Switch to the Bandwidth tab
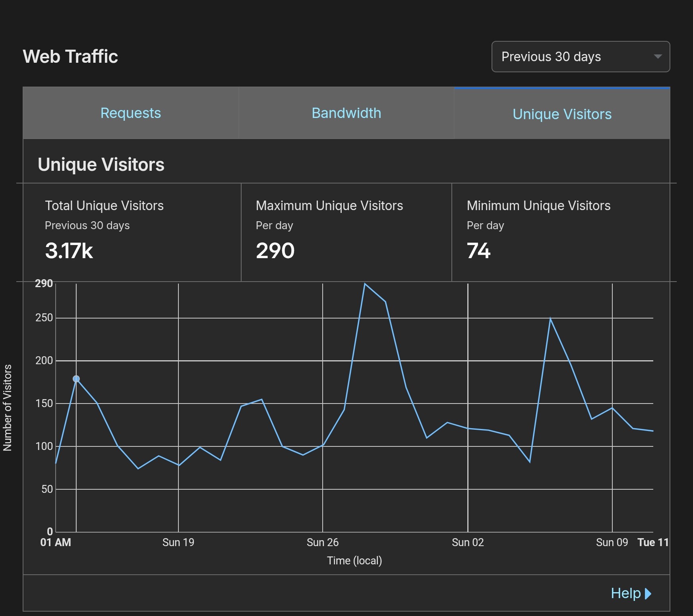693x616 pixels. pos(346,113)
